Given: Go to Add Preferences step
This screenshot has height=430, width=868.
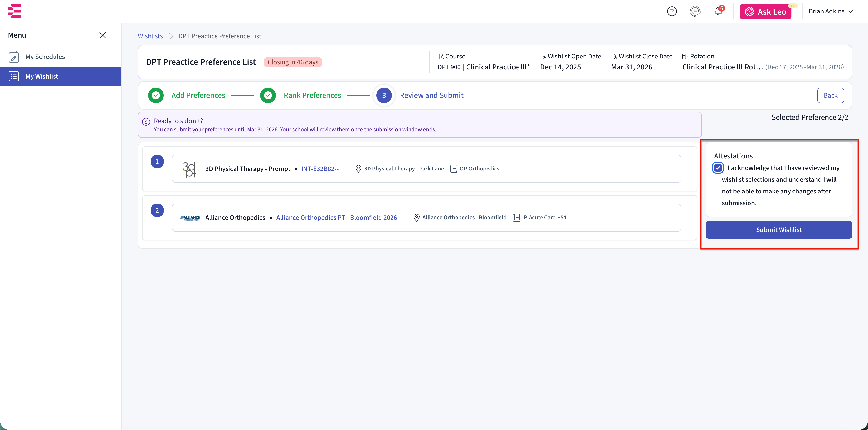Looking at the screenshot, I should click(x=198, y=95).
